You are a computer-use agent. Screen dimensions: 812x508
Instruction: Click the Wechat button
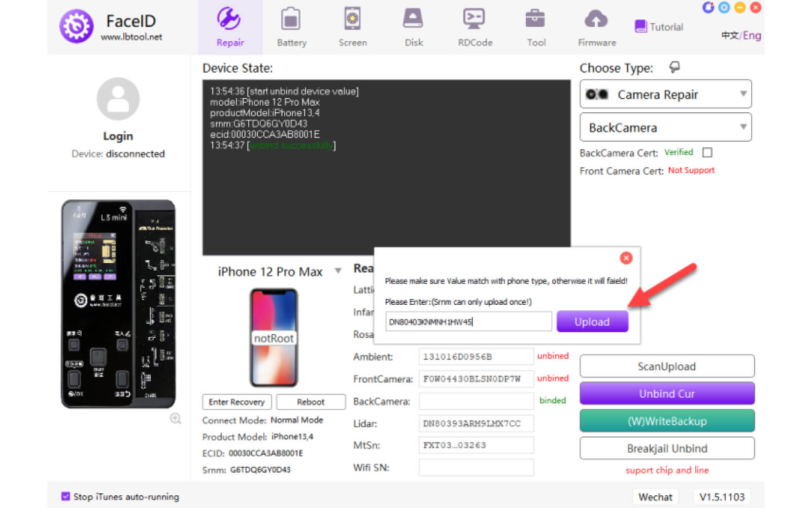pos(655,497)
